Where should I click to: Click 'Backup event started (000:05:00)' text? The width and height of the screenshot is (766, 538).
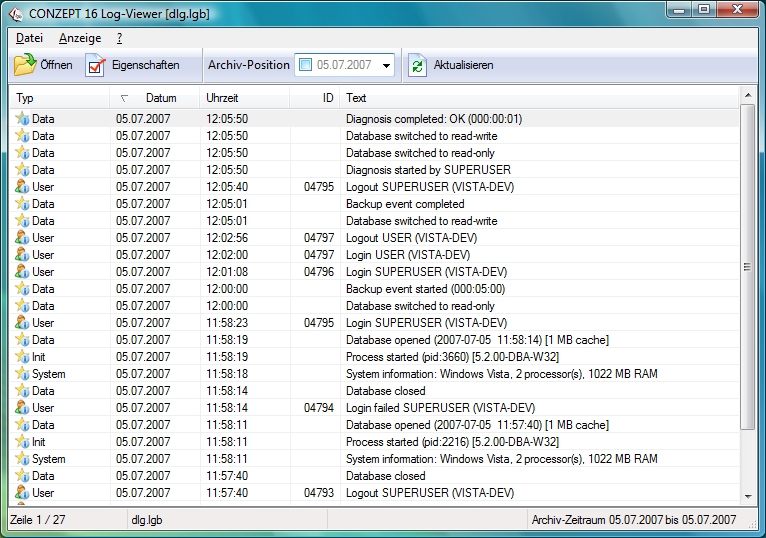coord(425,289)
